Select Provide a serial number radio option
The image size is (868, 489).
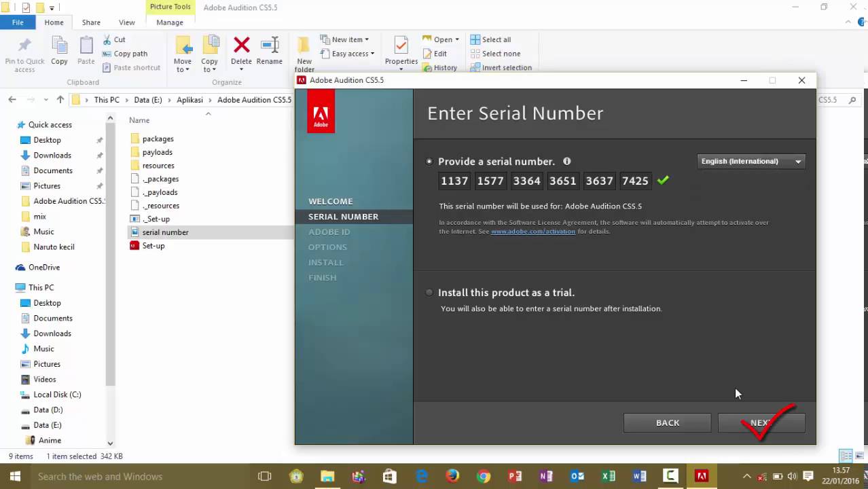coord(429,162)
